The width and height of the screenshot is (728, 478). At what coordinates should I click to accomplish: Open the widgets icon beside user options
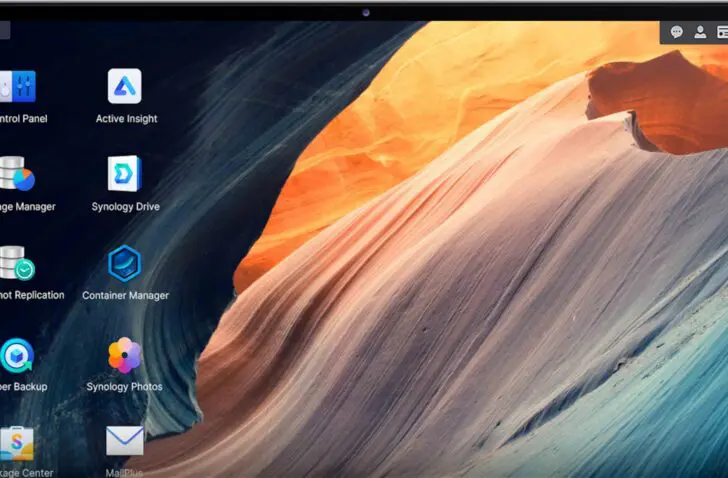click(722, 32)
